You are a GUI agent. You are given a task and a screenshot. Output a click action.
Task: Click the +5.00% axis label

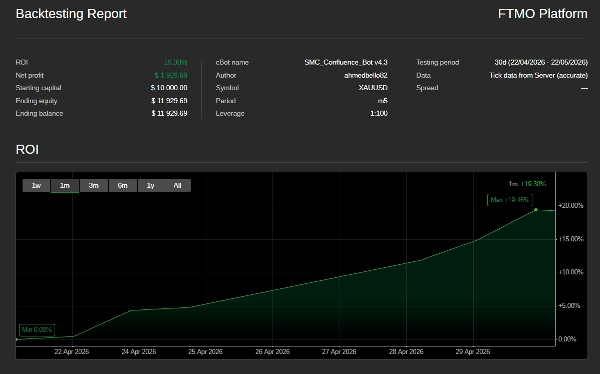[569, 305]
